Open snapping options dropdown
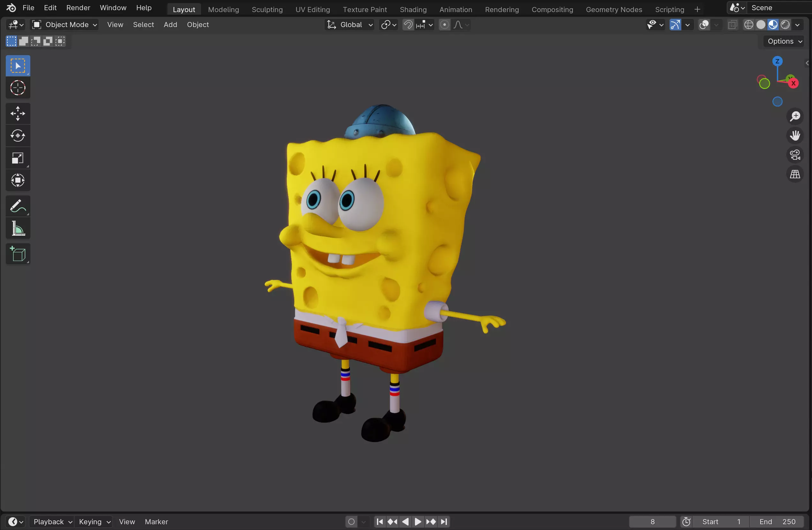Viewport: 812px width, 530px height. (x=425, y=25)
